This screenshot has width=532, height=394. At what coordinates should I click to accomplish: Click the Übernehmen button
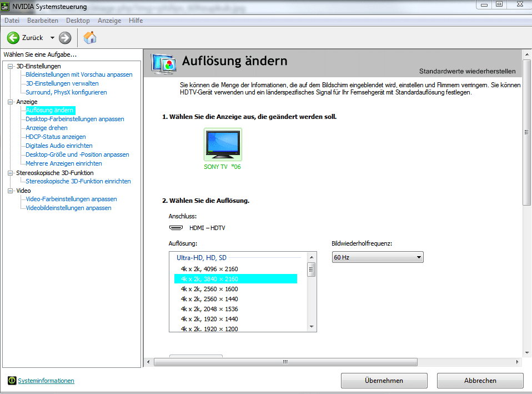pyautogui.click(x=384, y=381)
